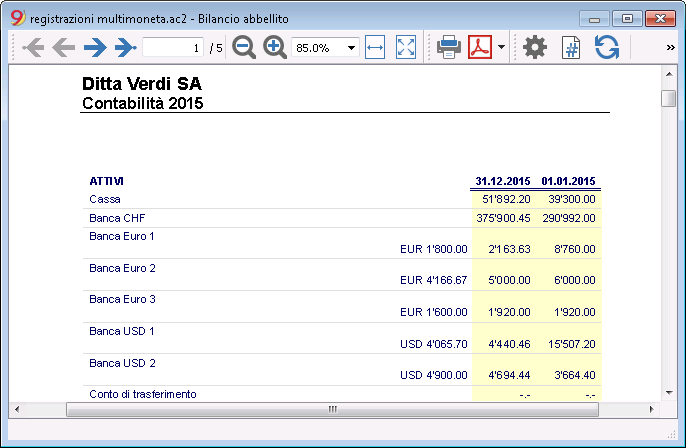Click horizontal scrollbar right arrow
This screenshot has width=686, height=448.
652,410
